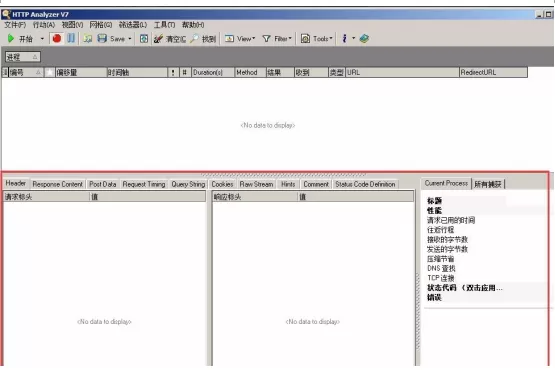Open the 工具(T) menu
555x370 pixels.
(164, 25)
